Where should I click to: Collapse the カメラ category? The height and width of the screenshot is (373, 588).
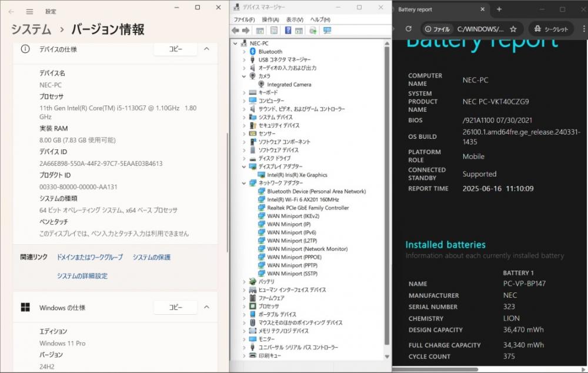tap(244, 76)
